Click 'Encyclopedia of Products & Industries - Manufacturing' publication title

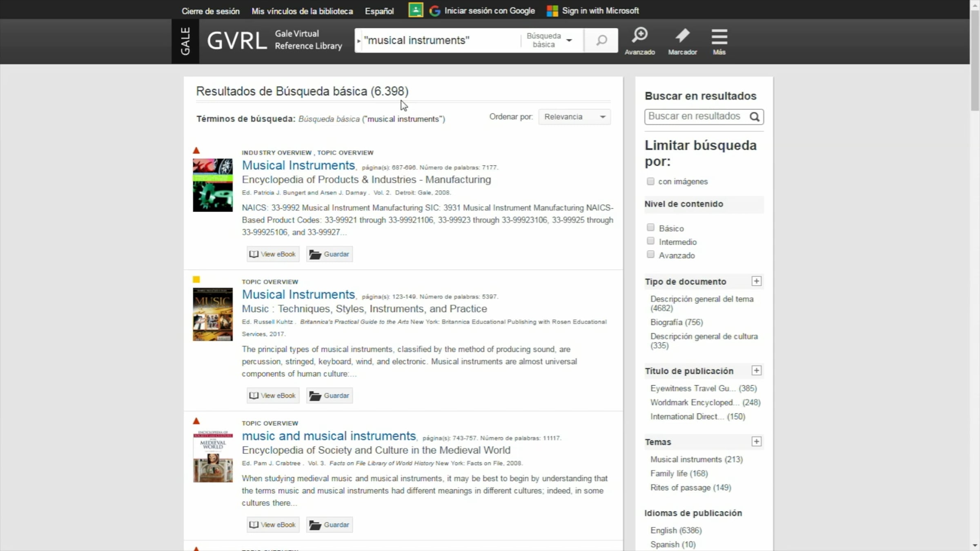(x=366, y=180)
